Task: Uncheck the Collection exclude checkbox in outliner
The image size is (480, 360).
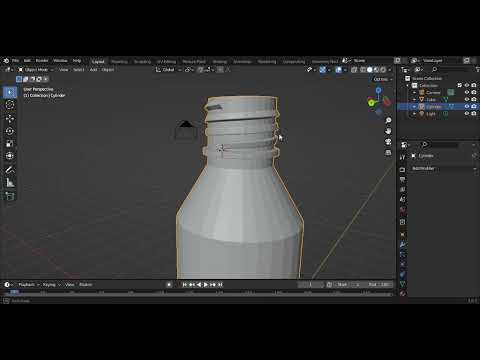Action: (460, 85)
